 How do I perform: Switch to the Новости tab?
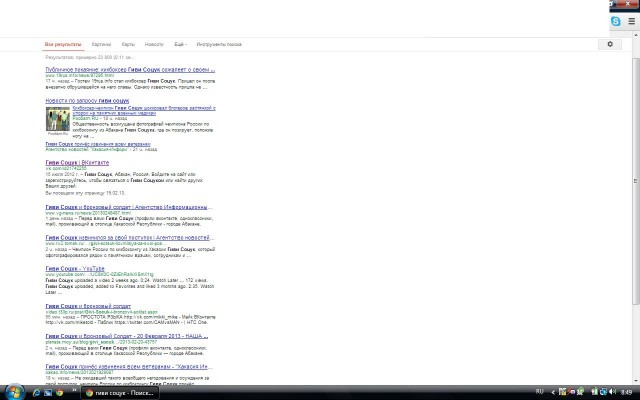(154, 44)
